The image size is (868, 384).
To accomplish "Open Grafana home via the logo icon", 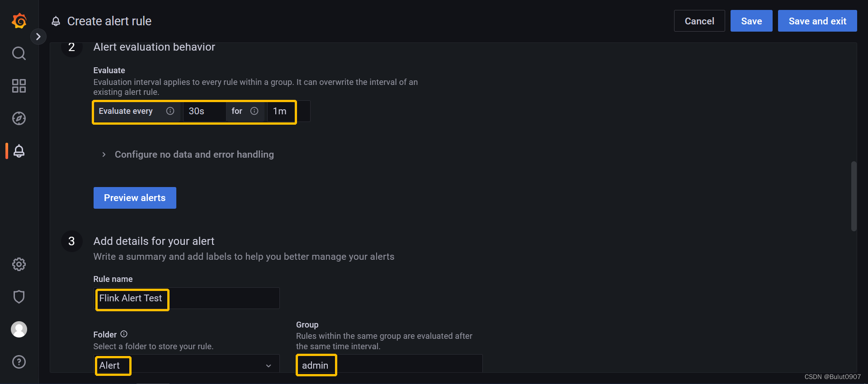I will 19,20.
